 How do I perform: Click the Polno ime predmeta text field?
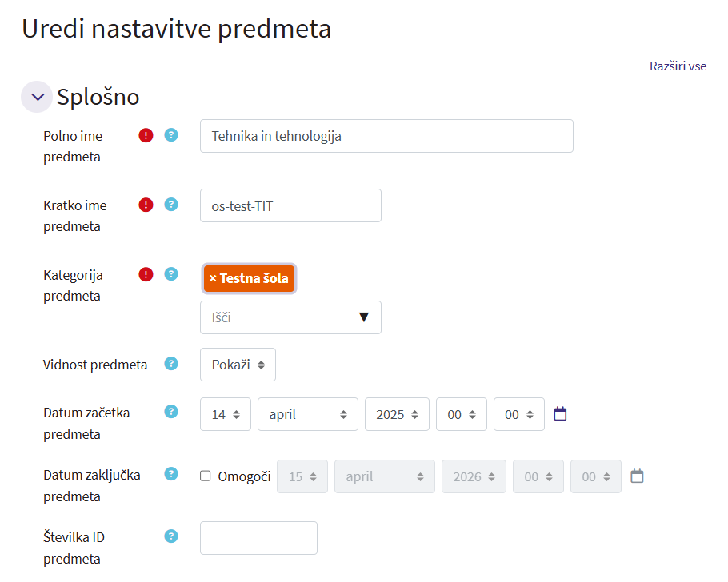386,136
